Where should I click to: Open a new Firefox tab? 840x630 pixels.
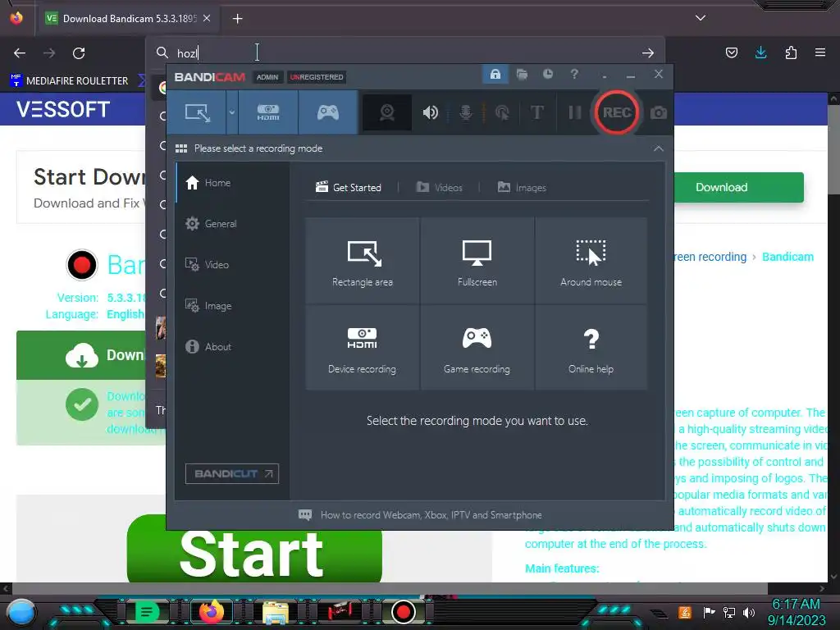(237, 19)
